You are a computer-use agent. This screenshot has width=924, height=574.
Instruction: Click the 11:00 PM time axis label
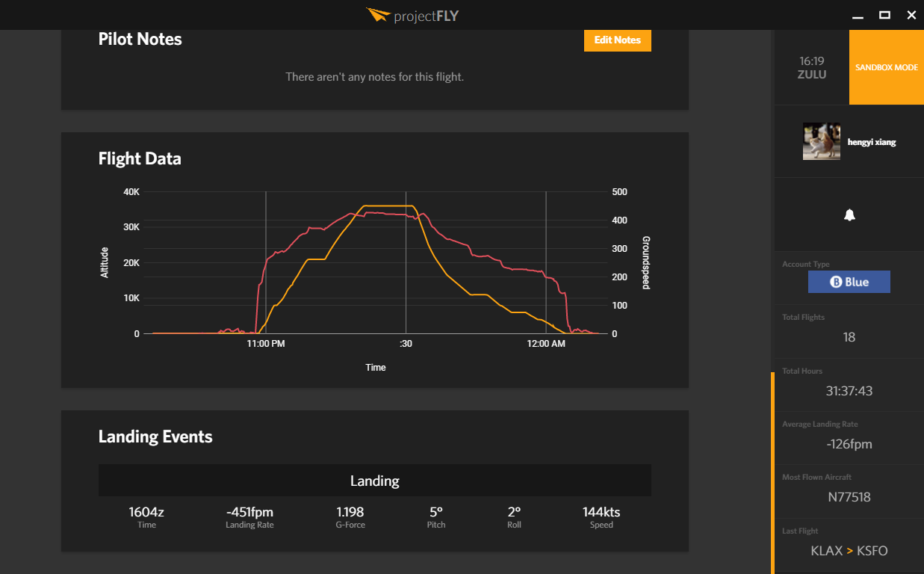pos(266,344)
